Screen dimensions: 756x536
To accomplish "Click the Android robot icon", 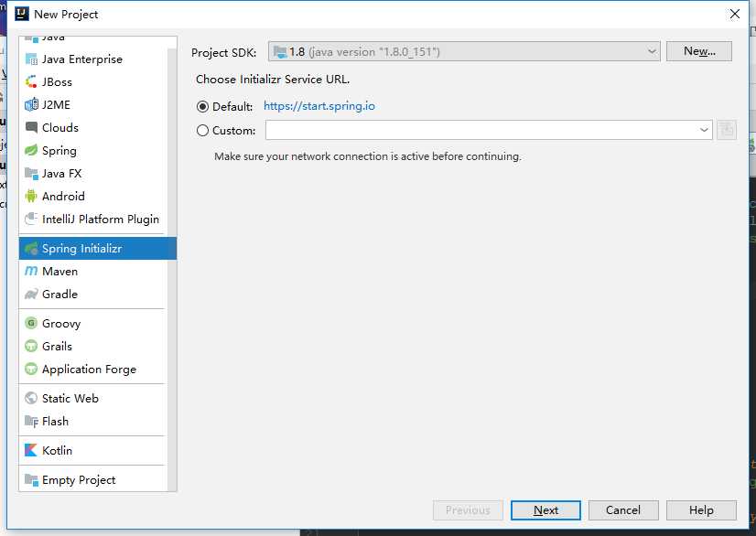I will click(31, 196).
